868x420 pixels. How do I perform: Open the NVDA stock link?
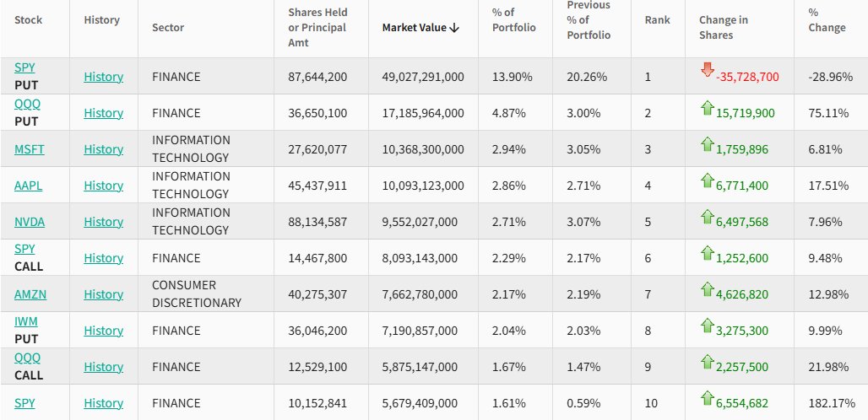(30, 222)
